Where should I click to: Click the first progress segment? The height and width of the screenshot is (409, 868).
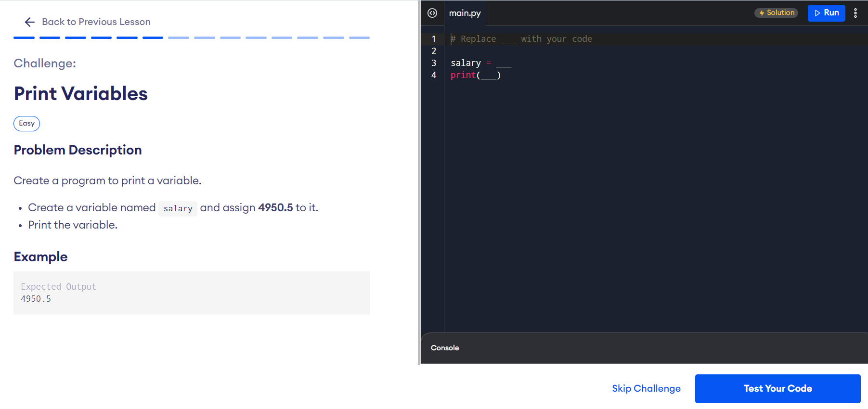tap(24, 38)
